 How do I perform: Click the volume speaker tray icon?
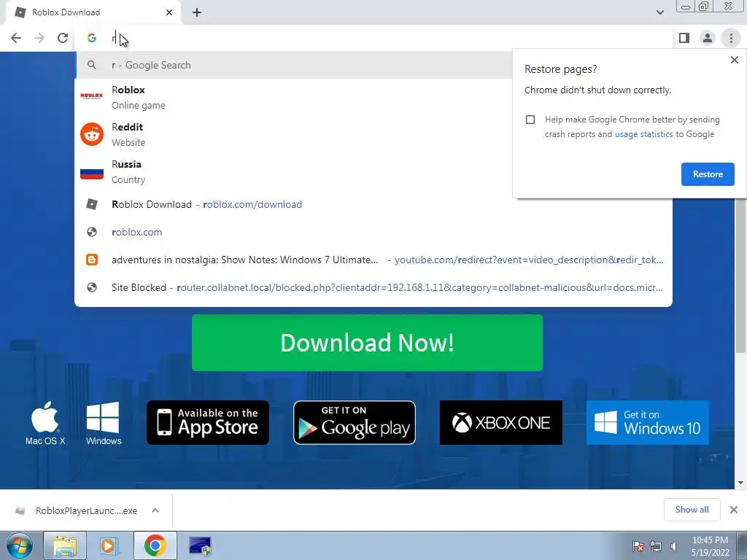[673, 546]
